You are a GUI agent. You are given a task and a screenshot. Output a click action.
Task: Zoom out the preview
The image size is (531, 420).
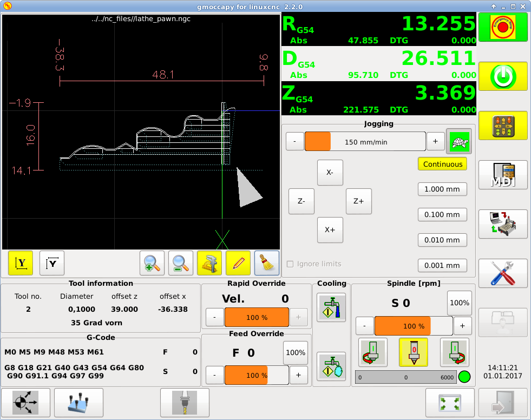coord(180,263)
